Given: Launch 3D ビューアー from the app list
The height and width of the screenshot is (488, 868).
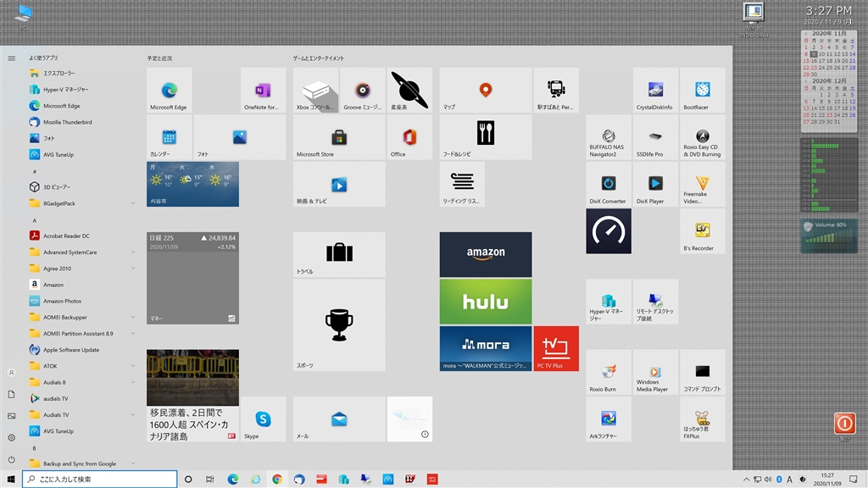Looking at the screenshot, I should pyautogui.click(x=82, y=187).
